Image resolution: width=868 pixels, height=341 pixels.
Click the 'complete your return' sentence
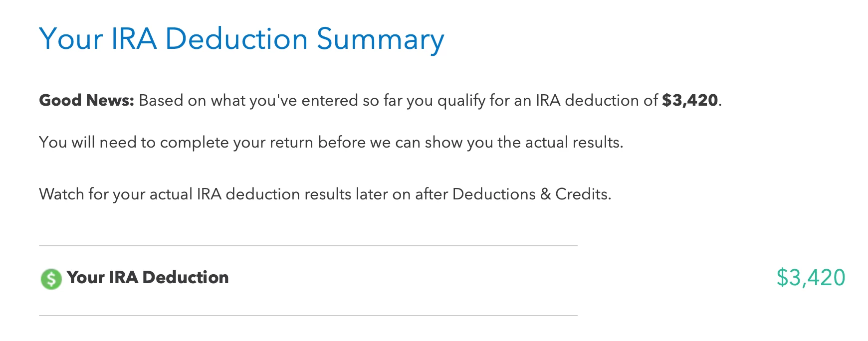[x=331, y=143]
